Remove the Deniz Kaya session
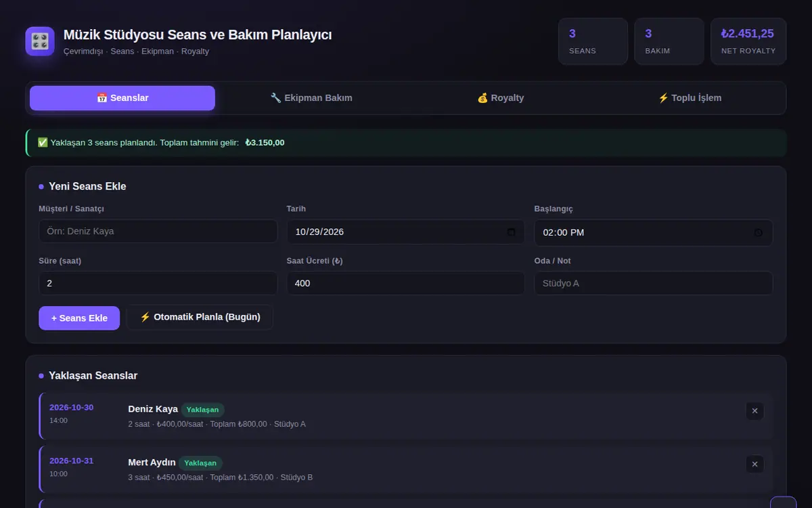The height and width of the screenshot is (508, 812). [754, 410]
